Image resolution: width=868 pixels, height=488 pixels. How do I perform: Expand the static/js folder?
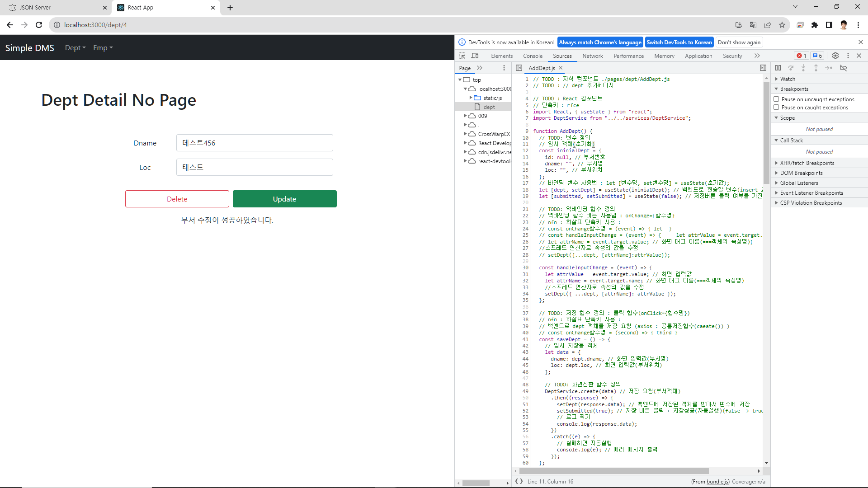point(471,98)
